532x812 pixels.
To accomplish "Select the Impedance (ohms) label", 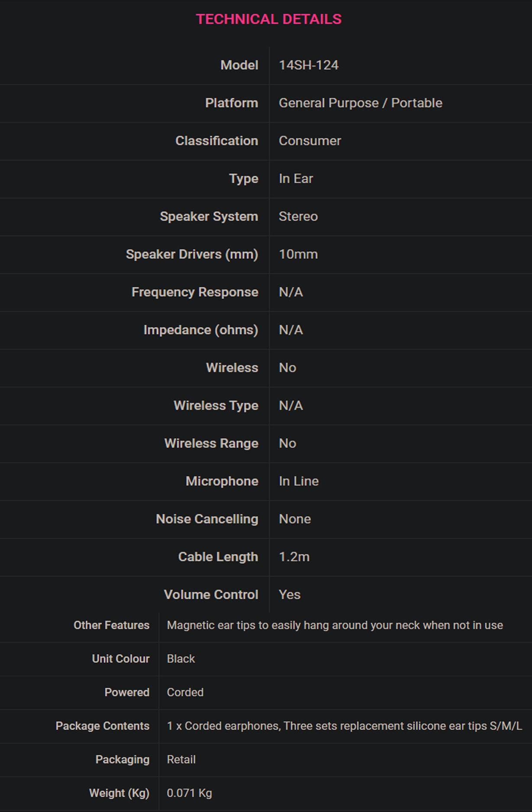I will [x=200, y=330].
